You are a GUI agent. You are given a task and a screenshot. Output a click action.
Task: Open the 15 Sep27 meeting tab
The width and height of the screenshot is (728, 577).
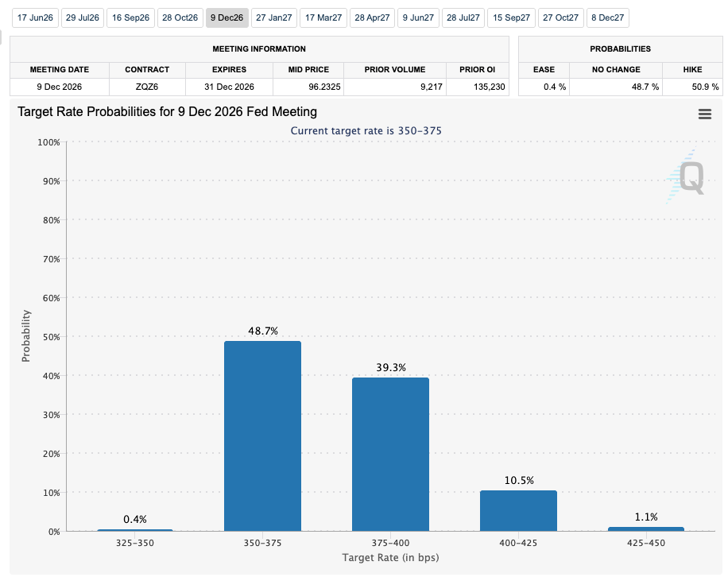(x=511, y=17)
